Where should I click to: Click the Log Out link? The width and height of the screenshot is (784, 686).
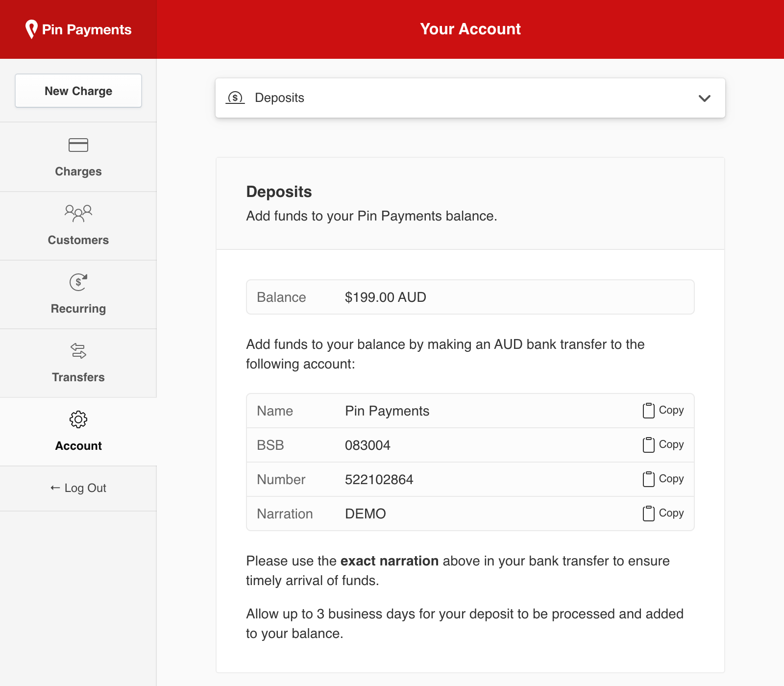point(78,488)
